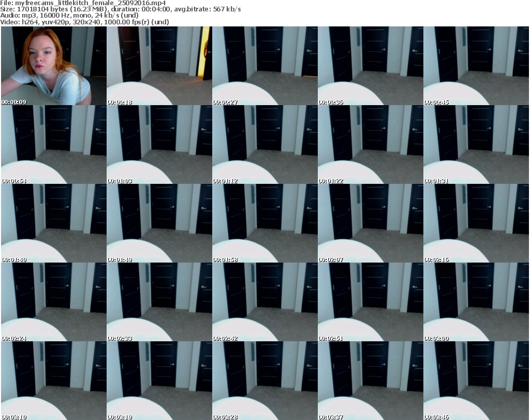Image resolution: width=530 pixels, height=420 pixels.
Task: Open the frame timestamped 00:03:10
Action: click(54, 381)
